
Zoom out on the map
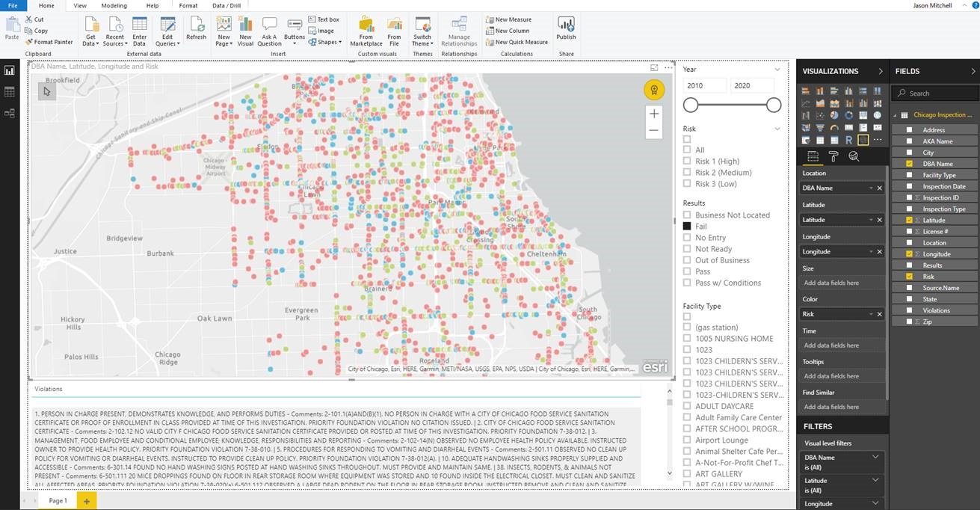point(654,130)
